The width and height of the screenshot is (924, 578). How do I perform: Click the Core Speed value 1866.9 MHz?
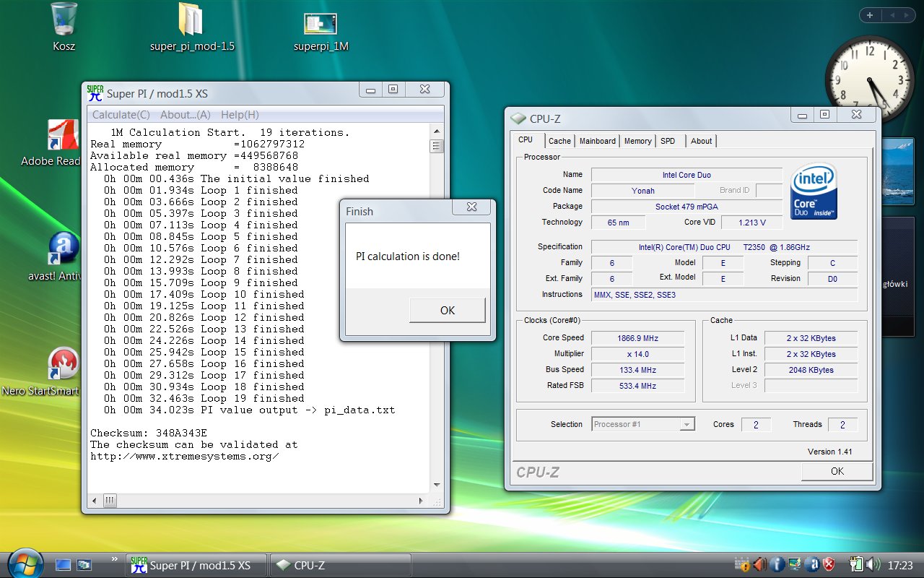click(638, 338)
